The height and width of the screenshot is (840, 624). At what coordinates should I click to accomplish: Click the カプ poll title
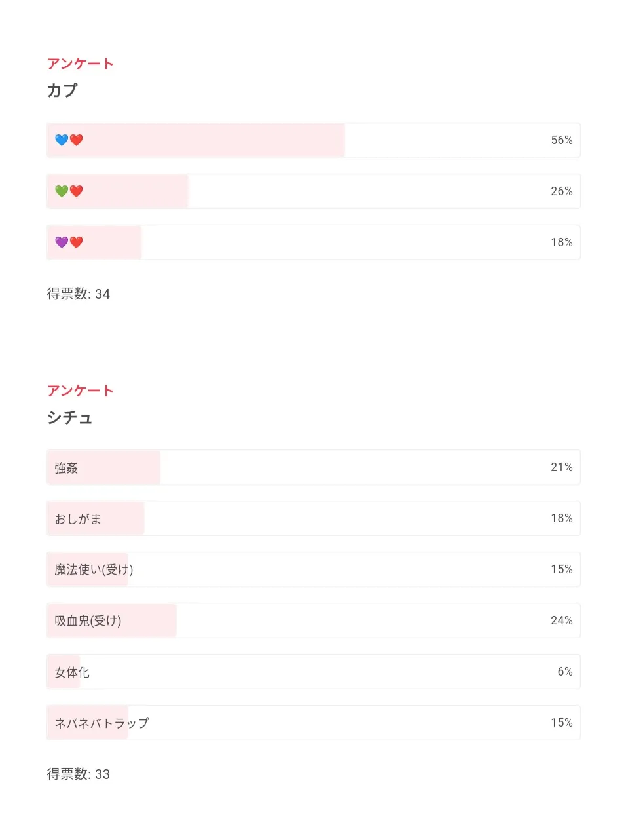[62, 90]
